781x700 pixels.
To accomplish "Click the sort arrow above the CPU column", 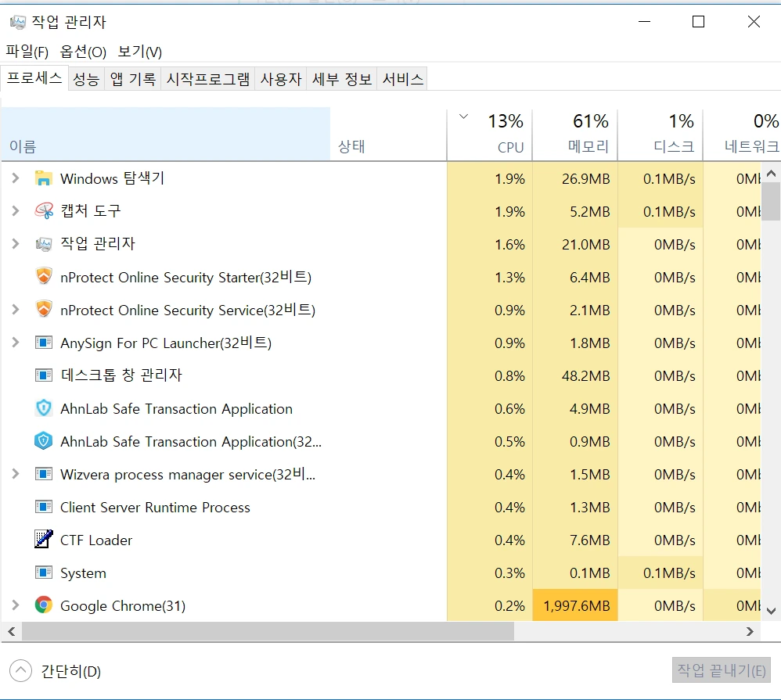I will pos(464,117).
